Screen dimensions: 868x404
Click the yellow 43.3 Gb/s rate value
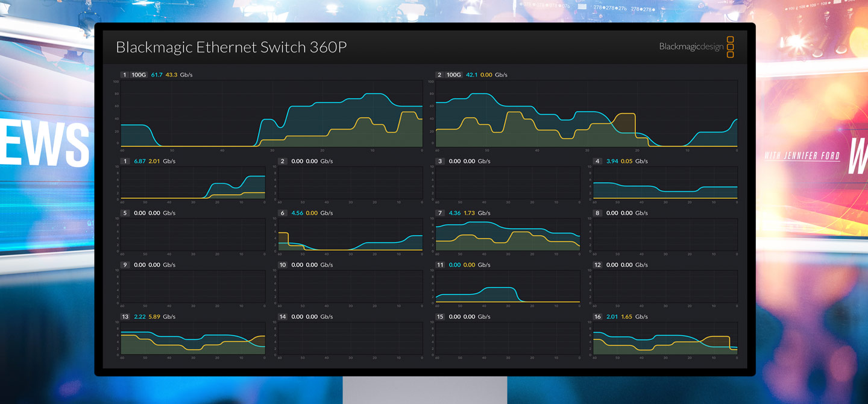coord(171,75)
